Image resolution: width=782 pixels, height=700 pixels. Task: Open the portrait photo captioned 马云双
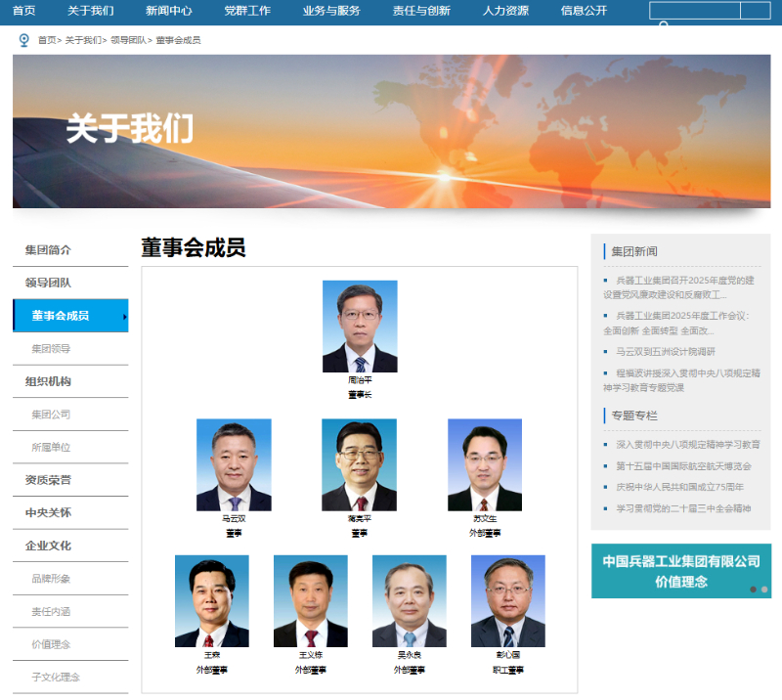click(x=234, y=464)
